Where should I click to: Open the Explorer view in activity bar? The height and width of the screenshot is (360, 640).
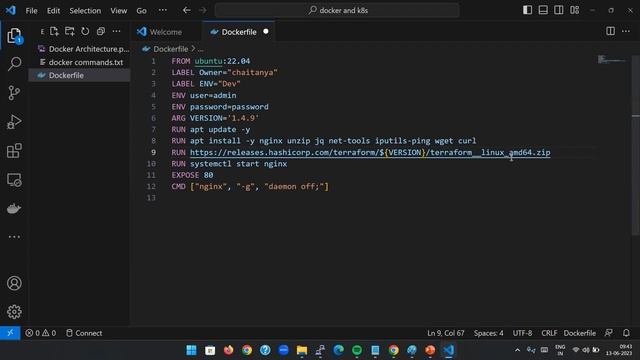[x=14, y=36]
